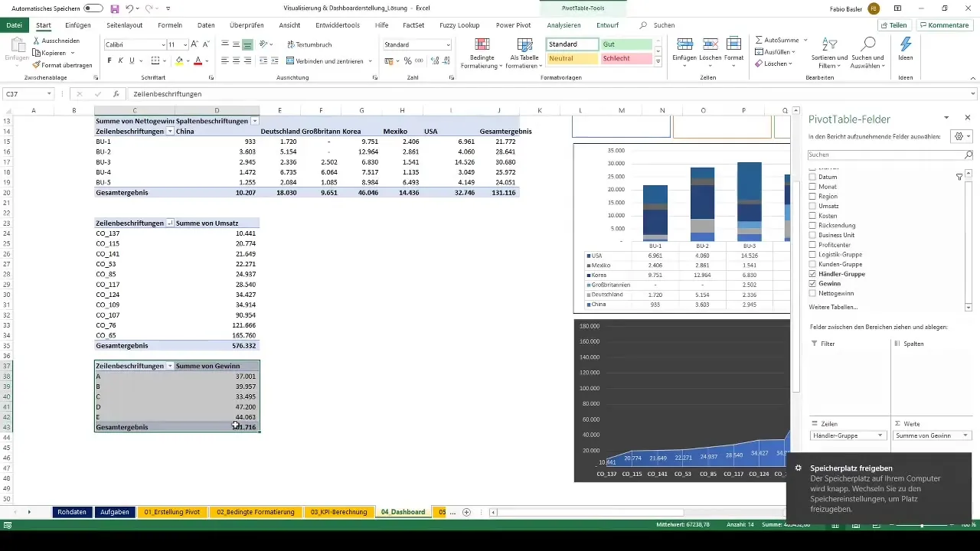This screenshot has height=551, width=980.
Task: Add a new sheet with plus button
Action: pyautogui.click(x=466, y=512)
